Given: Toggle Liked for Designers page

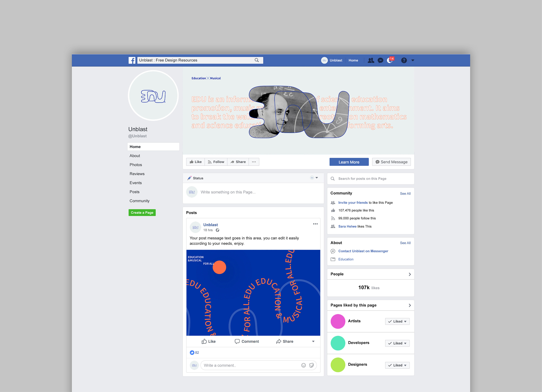Looking at the screenshot, I should (x=397, y=365).
